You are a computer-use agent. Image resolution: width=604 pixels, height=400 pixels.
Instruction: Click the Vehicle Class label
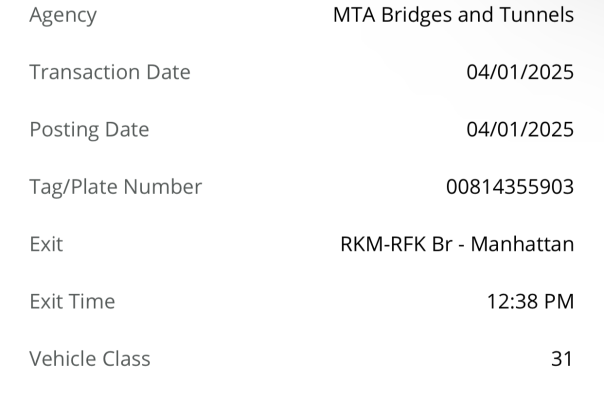90,359
